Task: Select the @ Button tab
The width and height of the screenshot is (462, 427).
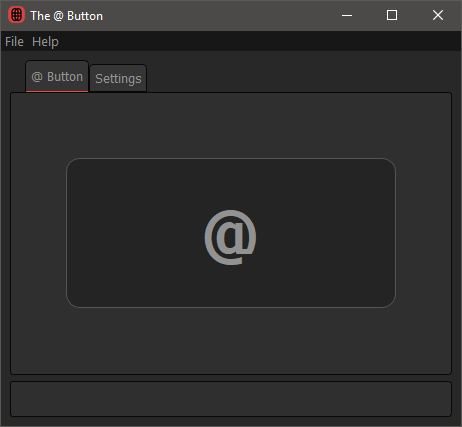Action: [57, 76]
